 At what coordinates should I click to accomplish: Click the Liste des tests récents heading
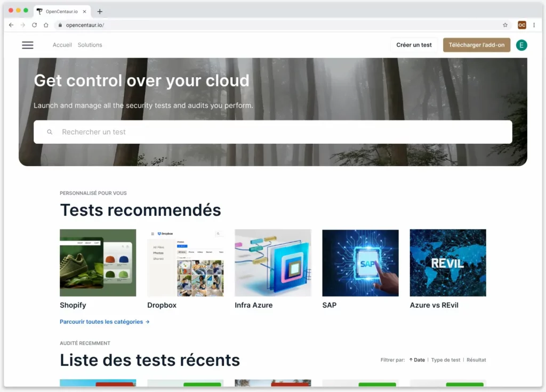150,360
